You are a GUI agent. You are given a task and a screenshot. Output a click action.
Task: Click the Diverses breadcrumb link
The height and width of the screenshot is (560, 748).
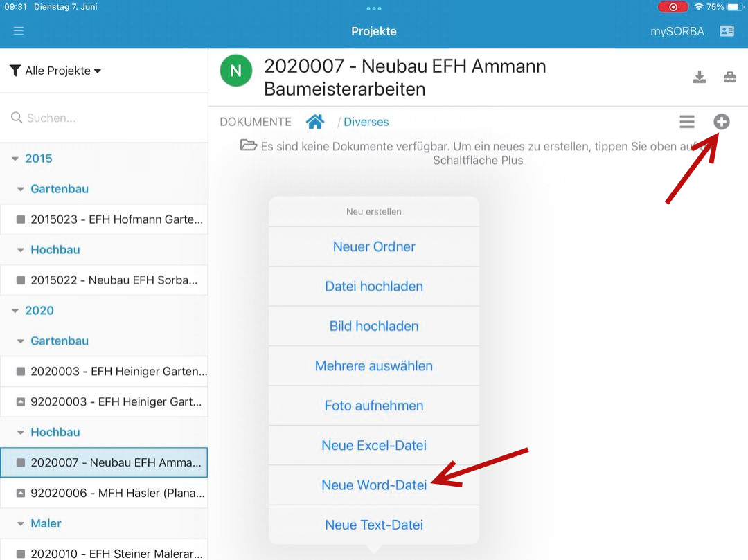[x=366, y=122]
